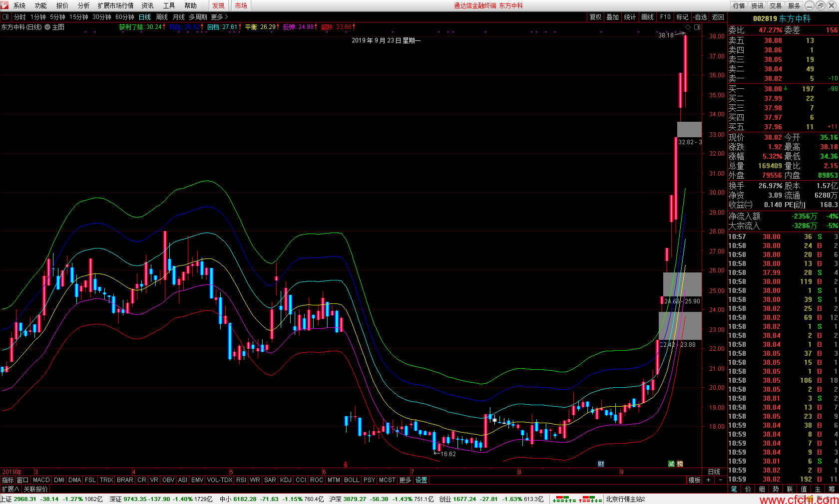Select the MCST indicator
Image resolution: width=839 pixels, height=504 pixels.
click(x=387, y=480)
